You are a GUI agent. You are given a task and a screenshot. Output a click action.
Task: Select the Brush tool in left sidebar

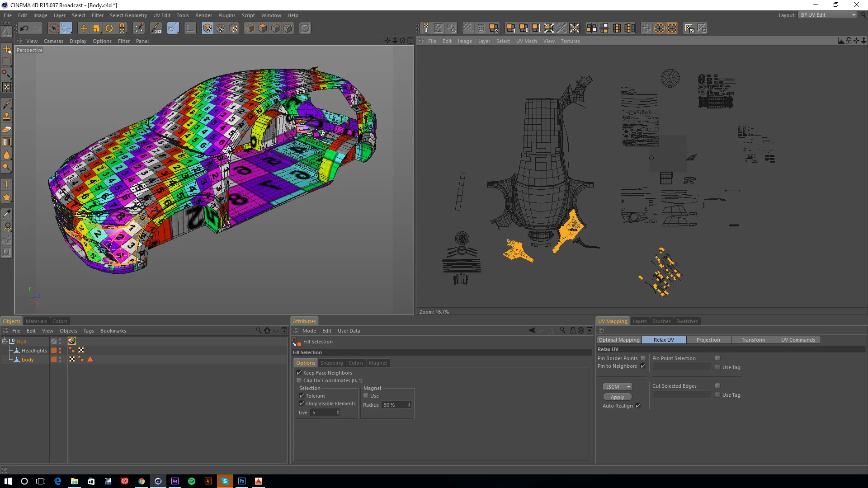(7, 104)
